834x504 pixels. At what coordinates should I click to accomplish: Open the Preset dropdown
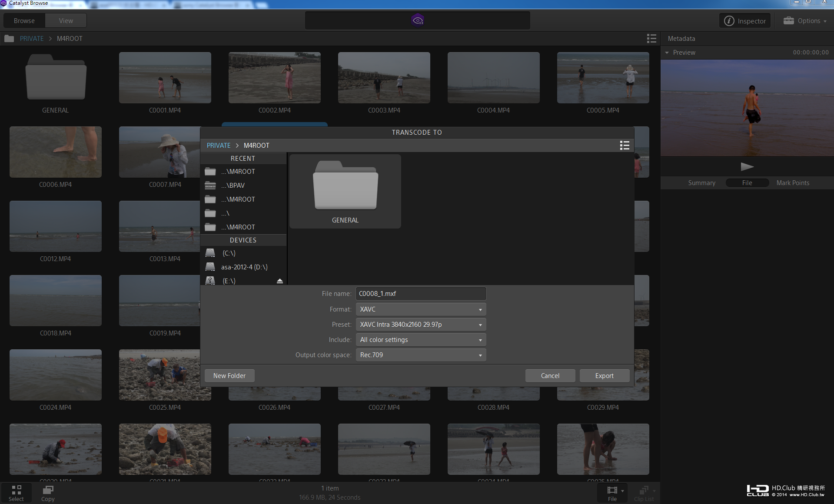(x=421, y=325)
